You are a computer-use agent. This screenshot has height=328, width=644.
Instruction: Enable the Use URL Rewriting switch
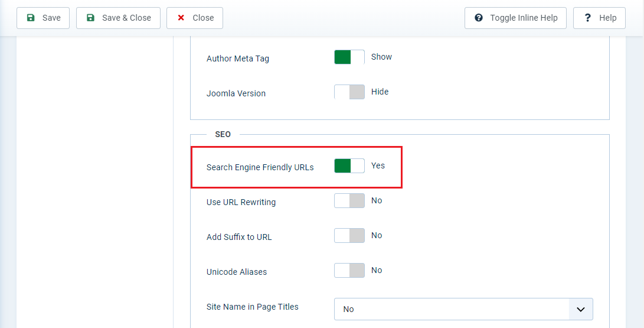click(349, 200)
